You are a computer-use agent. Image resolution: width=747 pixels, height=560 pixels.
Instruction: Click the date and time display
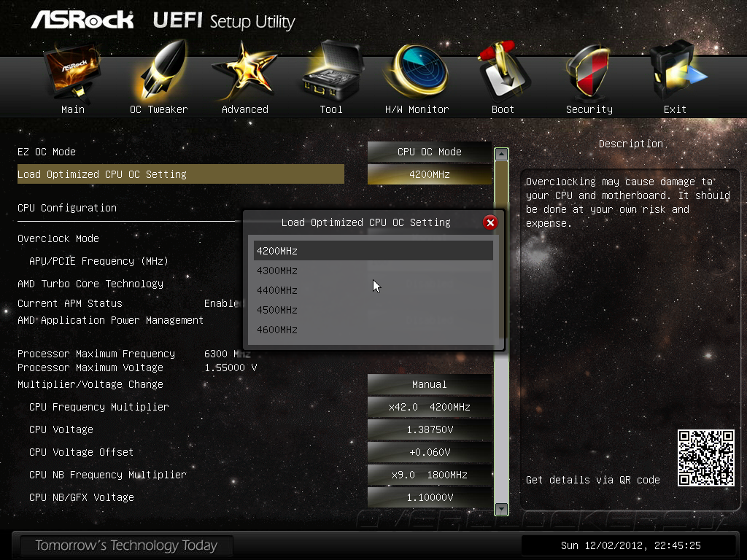631,545
